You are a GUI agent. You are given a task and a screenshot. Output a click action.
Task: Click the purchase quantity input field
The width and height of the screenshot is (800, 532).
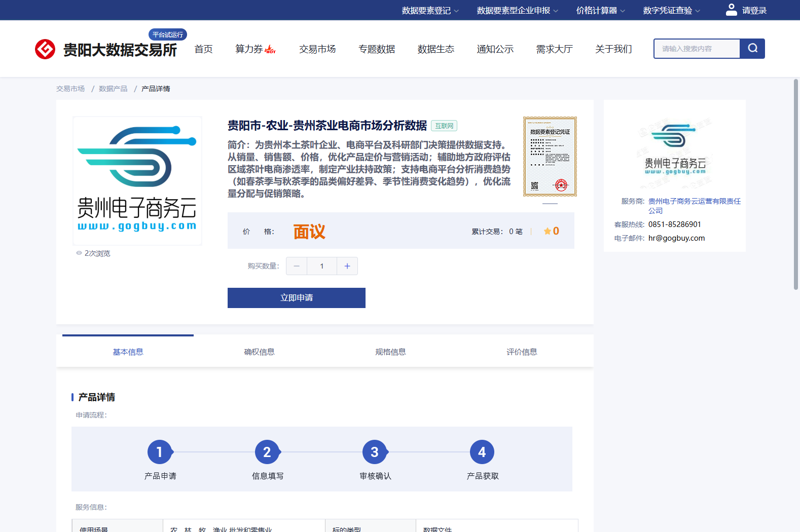click(x=322, y=266)
